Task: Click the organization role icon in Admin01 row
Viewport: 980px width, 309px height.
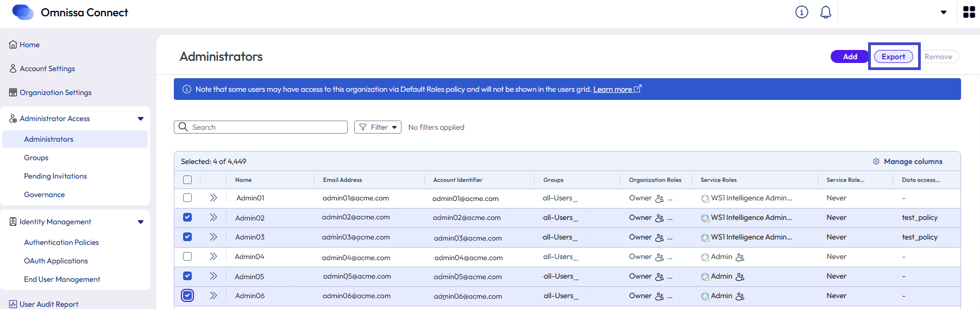Action: click(x=659, y=198)
